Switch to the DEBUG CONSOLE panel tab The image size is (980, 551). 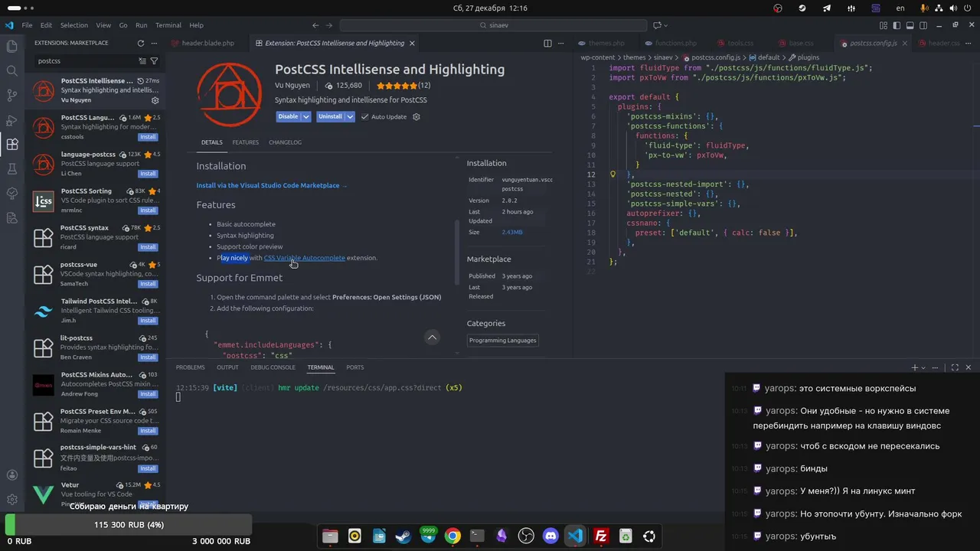(x=273, y=367)
